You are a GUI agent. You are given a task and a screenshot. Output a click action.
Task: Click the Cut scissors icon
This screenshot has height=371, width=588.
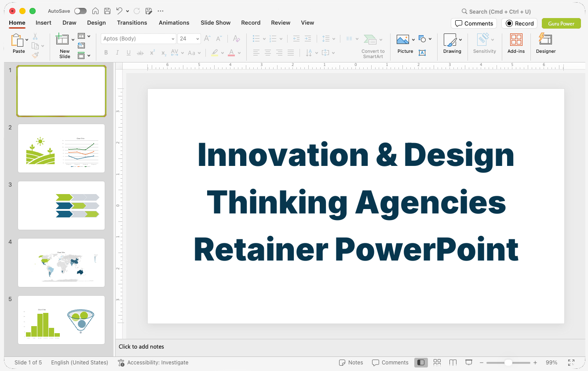[x=35, y=37]
